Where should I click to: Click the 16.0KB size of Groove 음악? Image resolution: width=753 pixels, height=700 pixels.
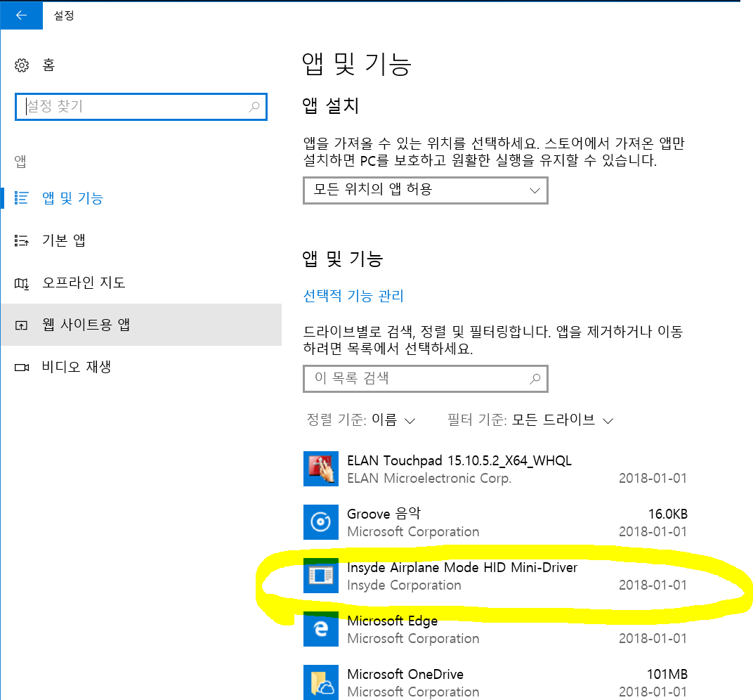tap(667, 514)
